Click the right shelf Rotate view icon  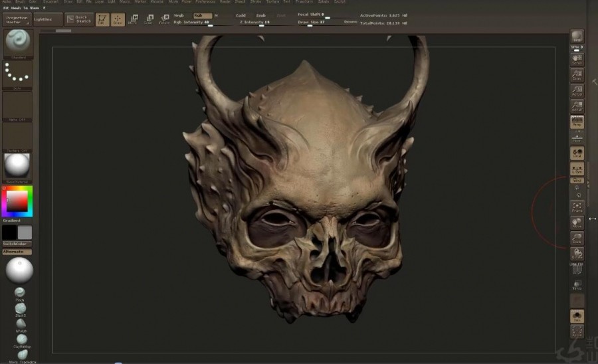click(x=577, y=254)
